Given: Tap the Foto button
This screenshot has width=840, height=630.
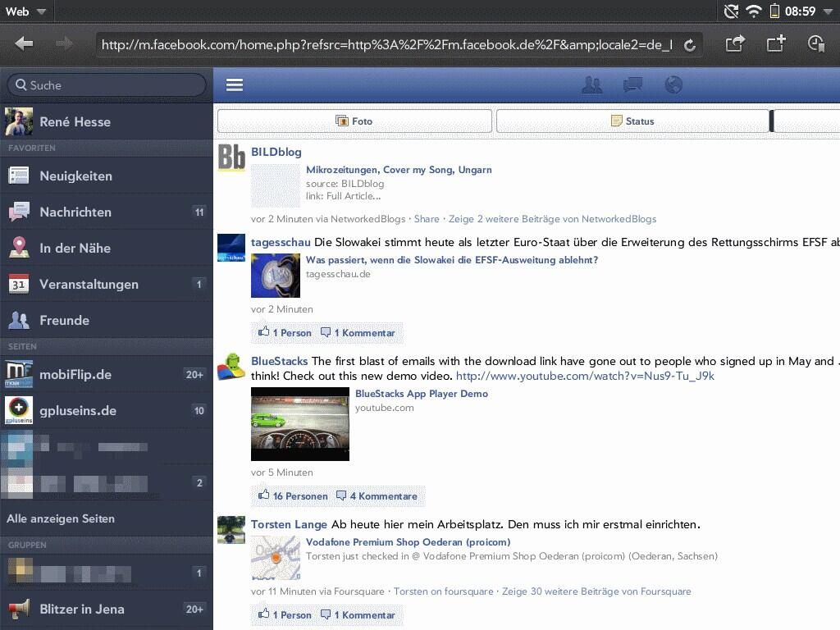Looking at the screenshot, I should [x=354, y=121].
